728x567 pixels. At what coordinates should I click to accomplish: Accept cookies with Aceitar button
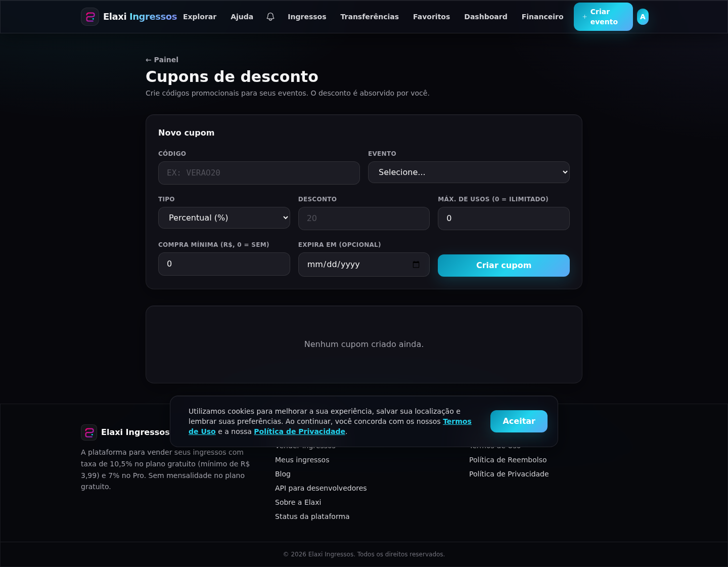pos(519,421)
